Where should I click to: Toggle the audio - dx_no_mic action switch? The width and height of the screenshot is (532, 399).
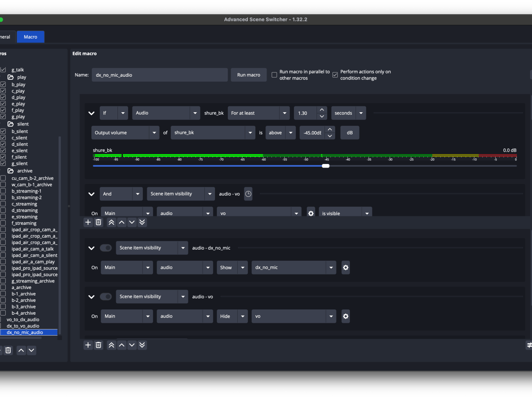click(106, 248)
